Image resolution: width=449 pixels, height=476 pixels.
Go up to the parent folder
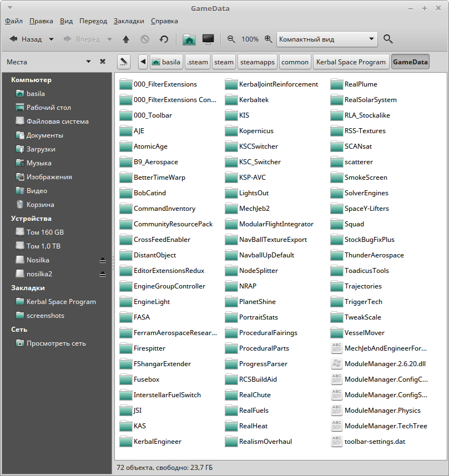click(126, 39)
